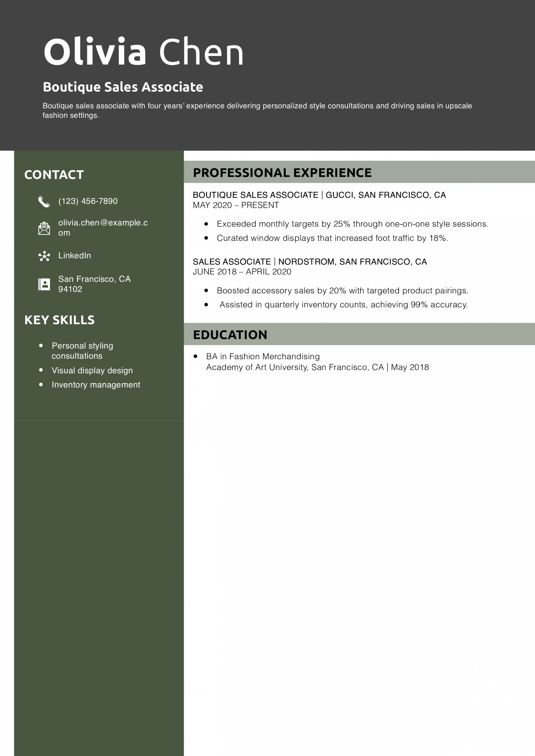Click the envelope email icon
This screenshot has width=535, height=756.
click(44, 228)
